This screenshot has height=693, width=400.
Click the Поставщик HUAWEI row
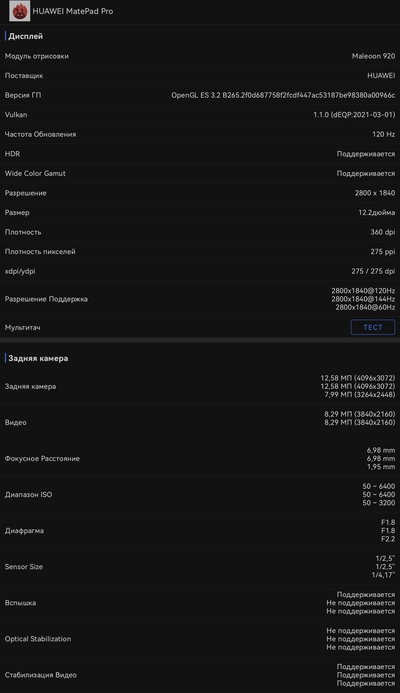[200, 76]
